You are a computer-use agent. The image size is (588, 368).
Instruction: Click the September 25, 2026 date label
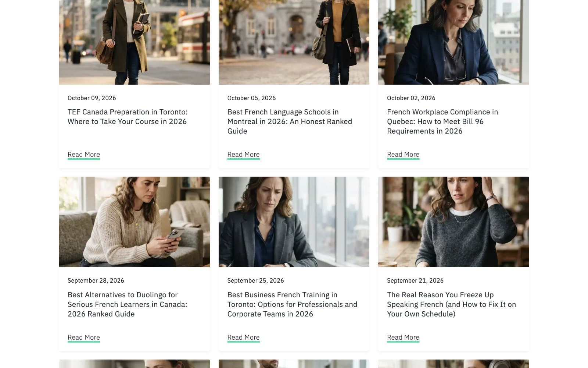pyautogui.click(x=255, y=280)
